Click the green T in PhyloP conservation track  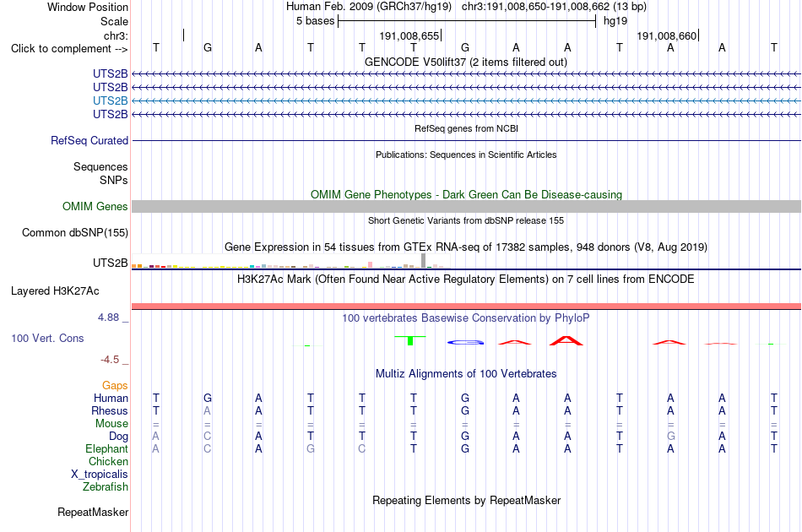(410, 340)
